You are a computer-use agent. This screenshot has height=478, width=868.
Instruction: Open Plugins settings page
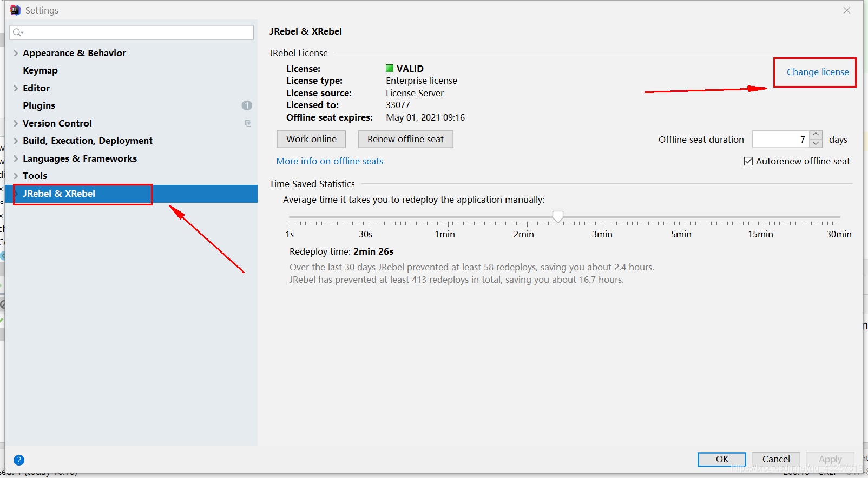(39, 105)
